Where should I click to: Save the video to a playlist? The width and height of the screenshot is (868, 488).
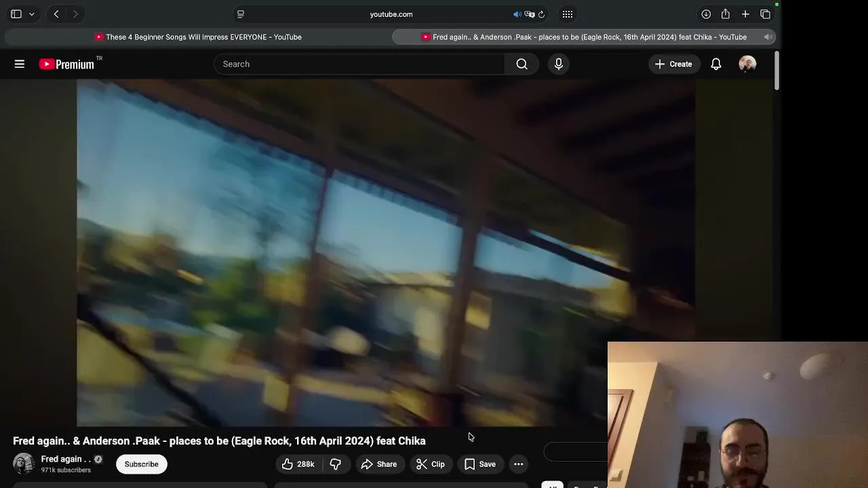tap(480, 464)
